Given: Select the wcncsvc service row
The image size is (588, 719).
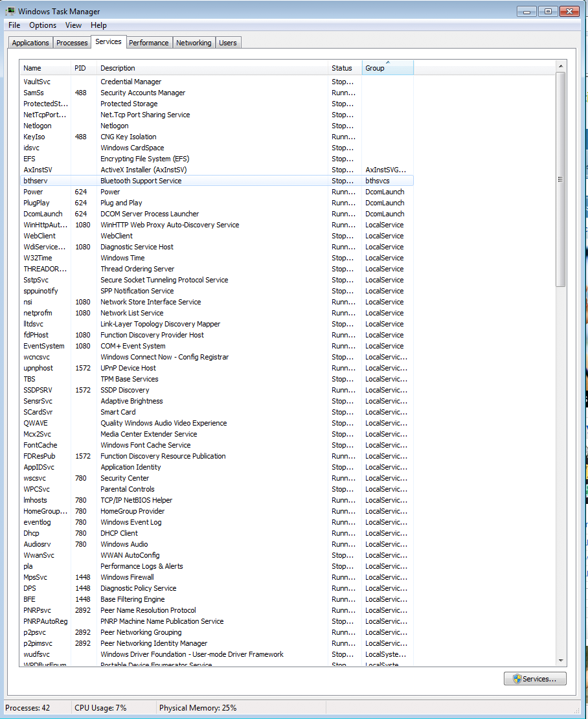Looking at the screenshot, I should pyautogui.click(x=217, y=357).
